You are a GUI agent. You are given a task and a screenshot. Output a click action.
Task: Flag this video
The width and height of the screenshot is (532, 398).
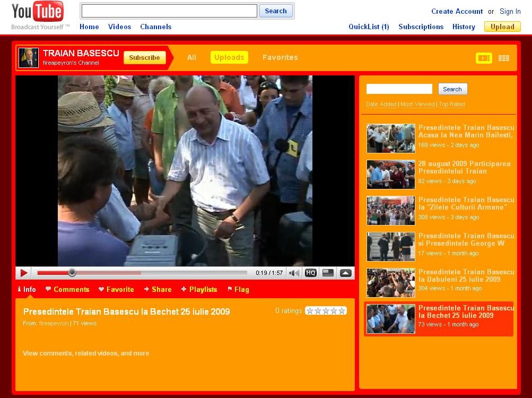click(238, 289)
